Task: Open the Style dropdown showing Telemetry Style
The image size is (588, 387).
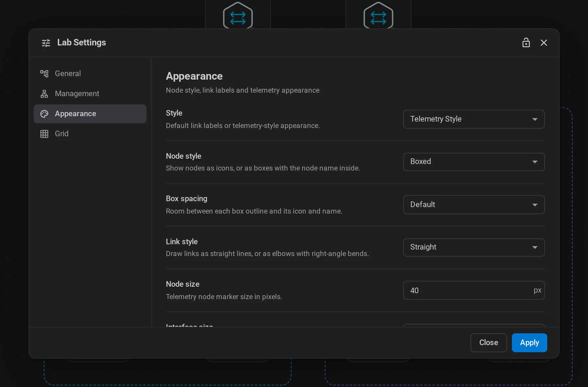Action: coord(474,119)
